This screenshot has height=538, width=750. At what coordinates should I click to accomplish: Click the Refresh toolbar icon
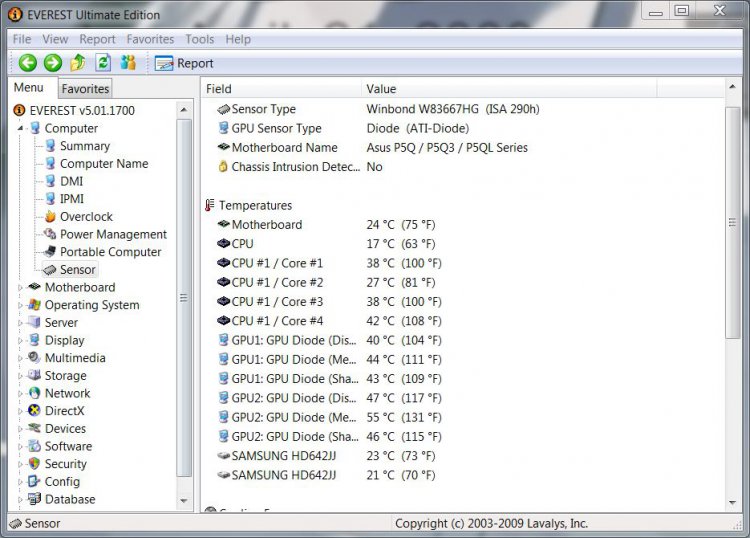pyautogui.click(x=103, y=63)
